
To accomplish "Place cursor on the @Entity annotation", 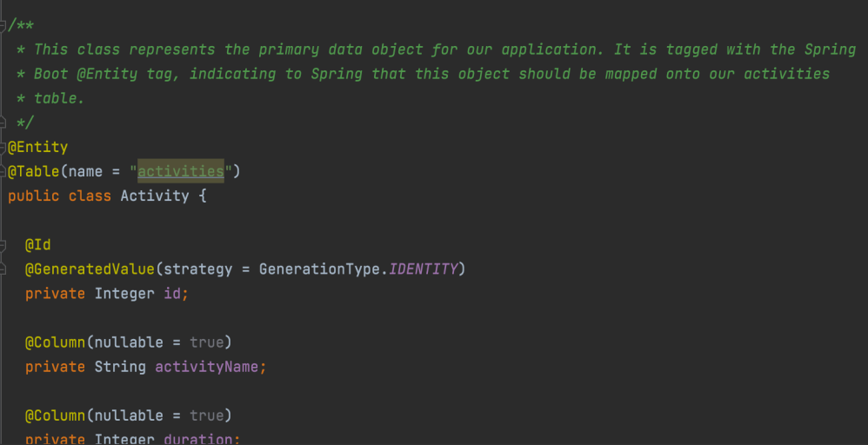I will pyautogui.click(x=40, y=148).
